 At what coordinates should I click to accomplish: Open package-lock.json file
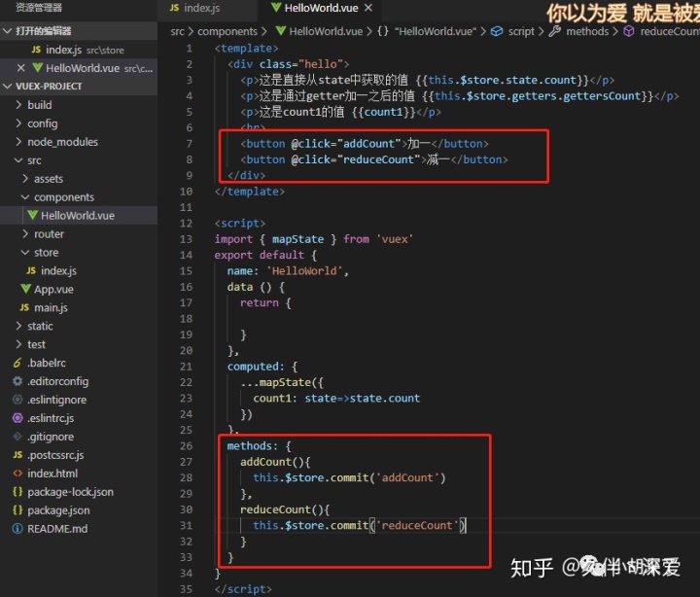[79, 492]
